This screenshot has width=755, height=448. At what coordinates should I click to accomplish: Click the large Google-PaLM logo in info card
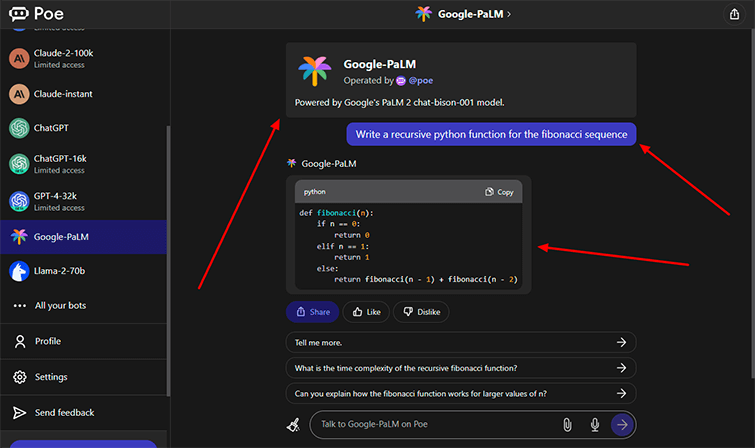314,71
